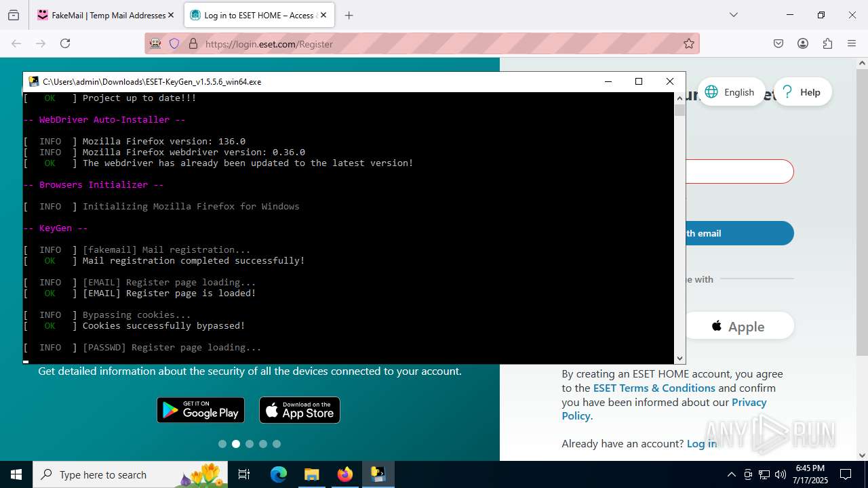
Task: Expand the list all tabs chevron
Action: (733, 15)
